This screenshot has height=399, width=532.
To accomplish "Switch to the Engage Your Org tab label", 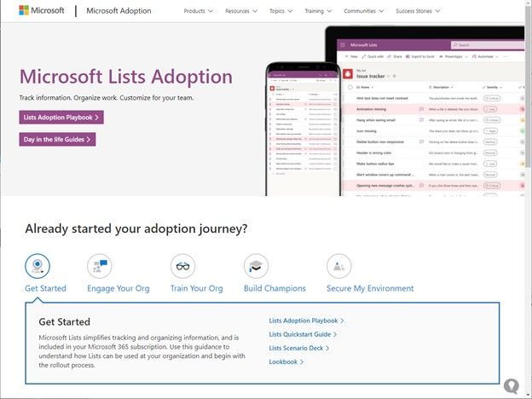I will coord(118,288).
